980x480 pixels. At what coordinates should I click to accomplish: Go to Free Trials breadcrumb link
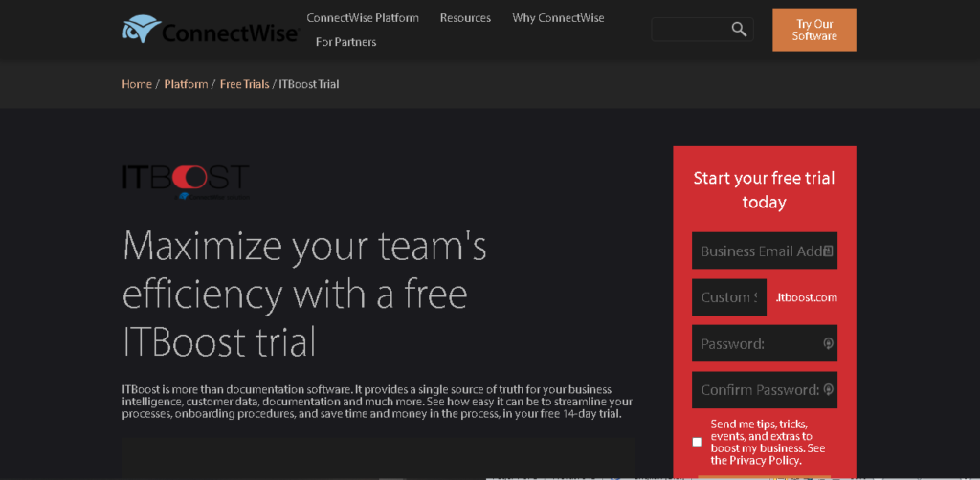(244, 83)
